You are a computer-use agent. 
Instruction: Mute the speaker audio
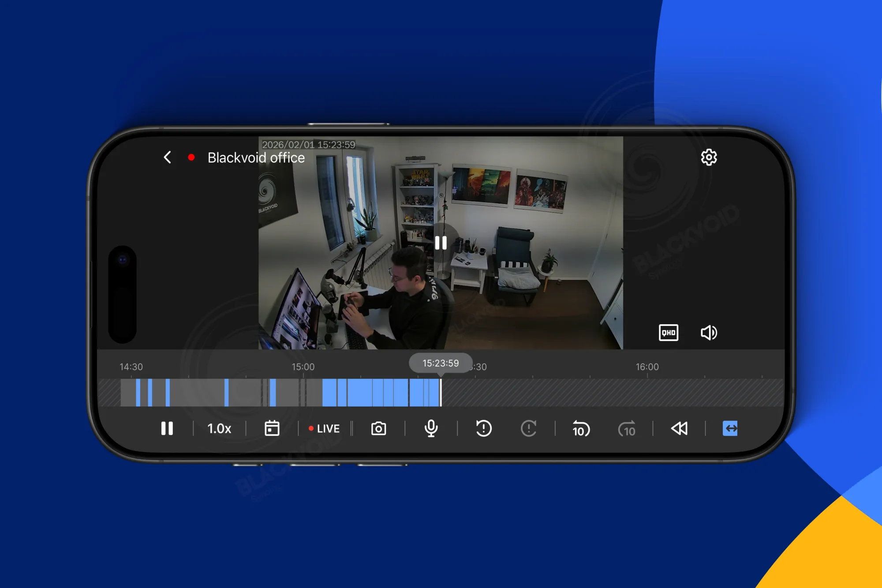click(x=709, y=333)
